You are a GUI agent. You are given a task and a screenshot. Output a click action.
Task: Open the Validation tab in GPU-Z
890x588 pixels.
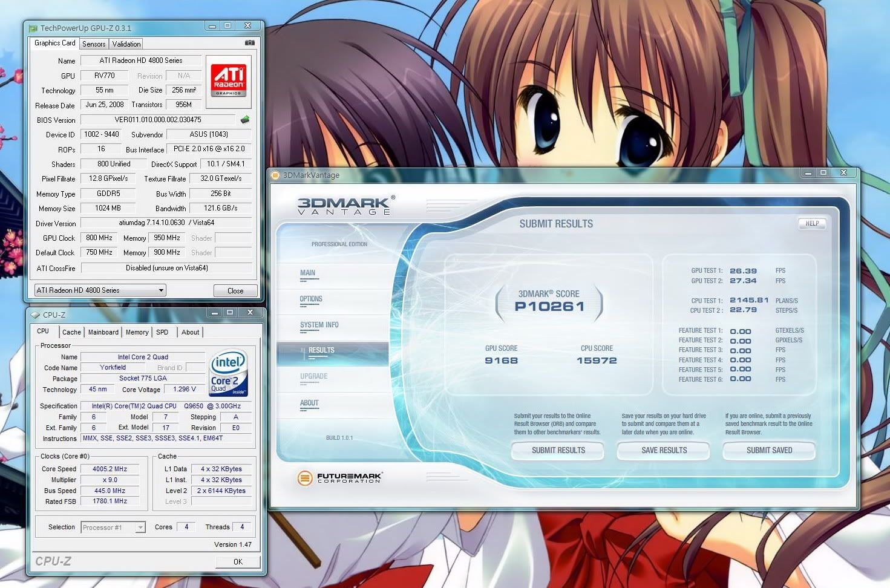(x=126, y=44)
